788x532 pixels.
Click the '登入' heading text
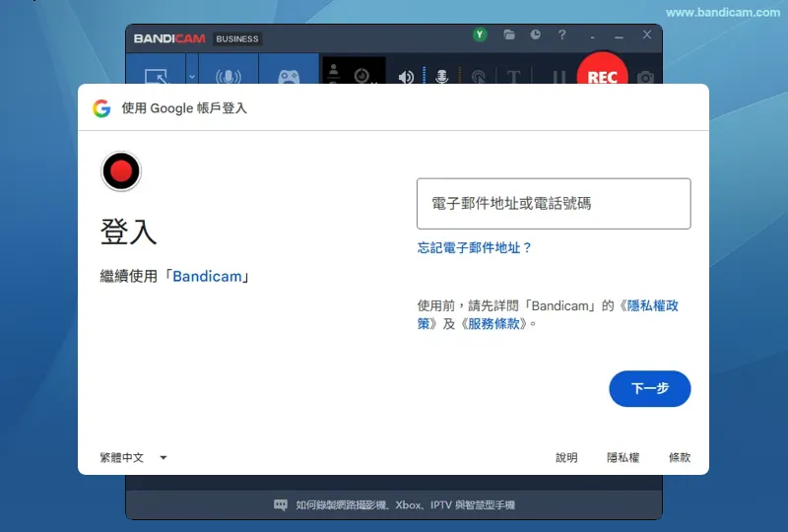click(x=129, y=232)
